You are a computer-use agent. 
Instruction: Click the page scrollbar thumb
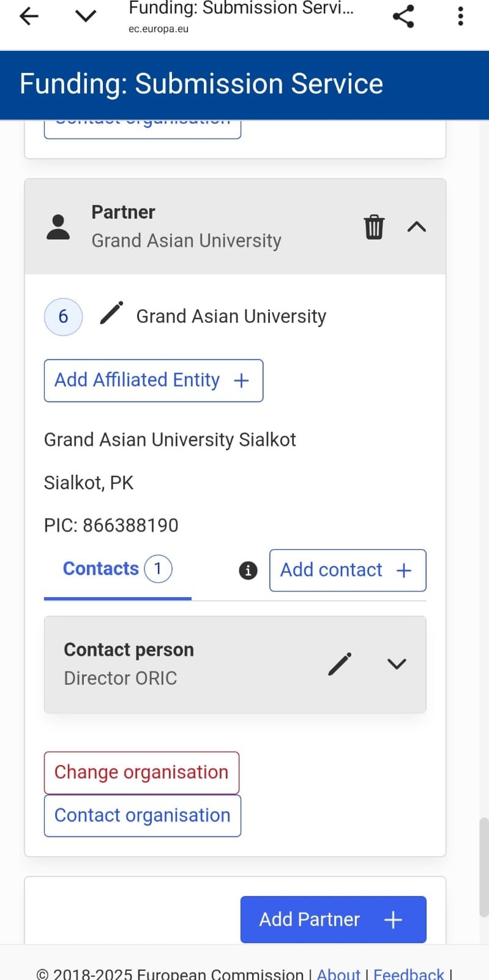[x=483, y=866]
